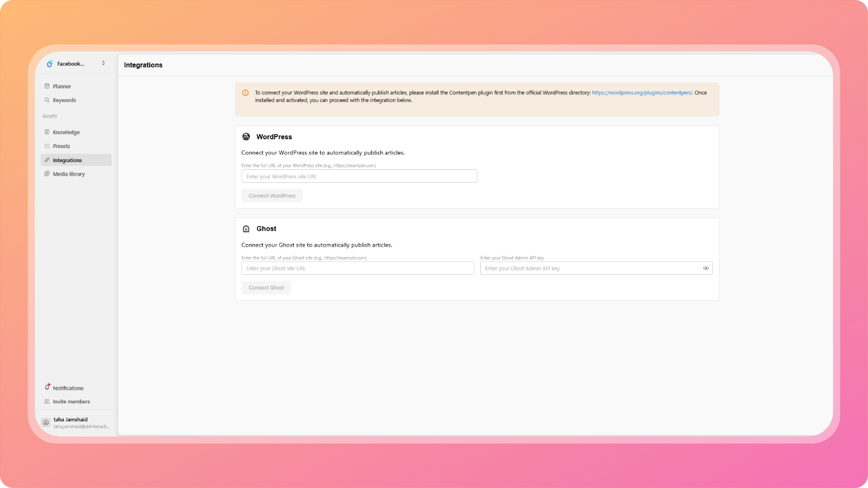Click the Planner calendar icon

[47, 86]
